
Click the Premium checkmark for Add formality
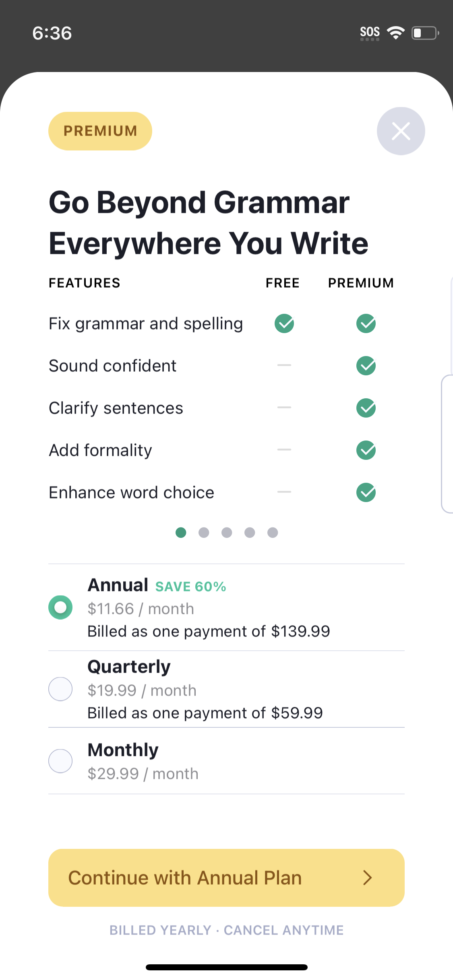click(366, 450)
